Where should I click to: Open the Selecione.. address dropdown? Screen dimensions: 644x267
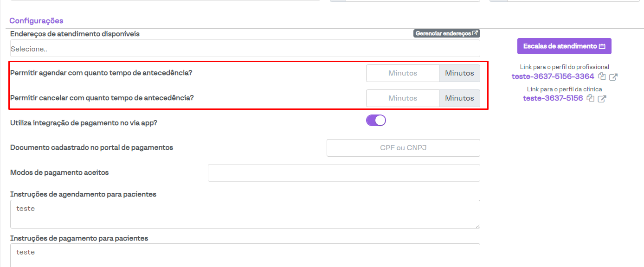[245, 49]
